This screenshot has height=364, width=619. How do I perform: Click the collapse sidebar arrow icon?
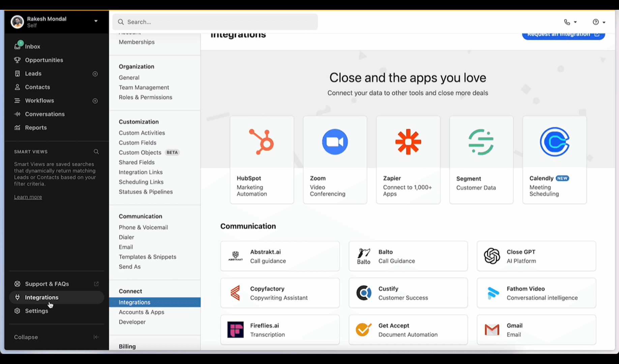click(x=96, y=337)
